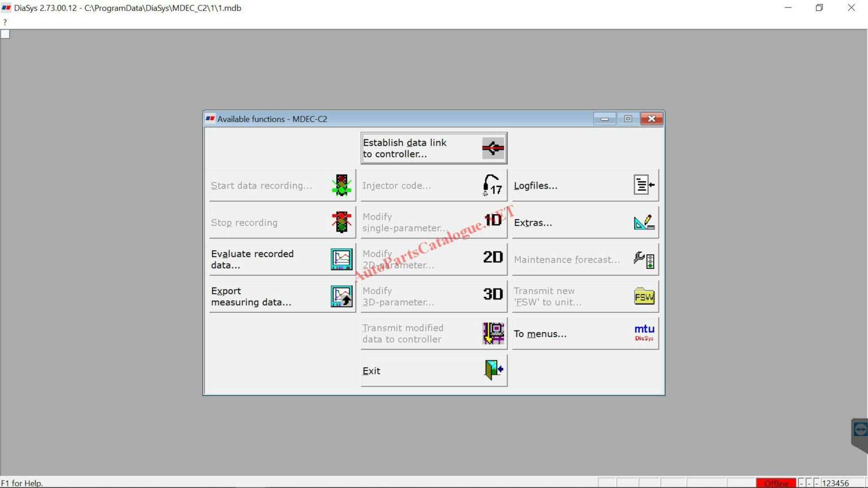Select the Evaluate recorded data chart icon
The height and width of the screenshot is (488, 868).
[341, 259]
